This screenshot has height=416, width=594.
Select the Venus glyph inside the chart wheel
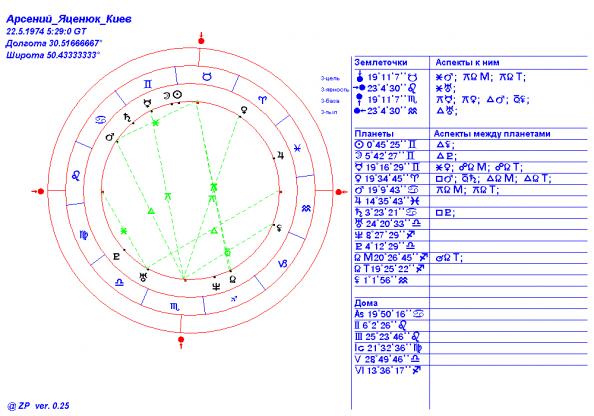coord(245,110)
